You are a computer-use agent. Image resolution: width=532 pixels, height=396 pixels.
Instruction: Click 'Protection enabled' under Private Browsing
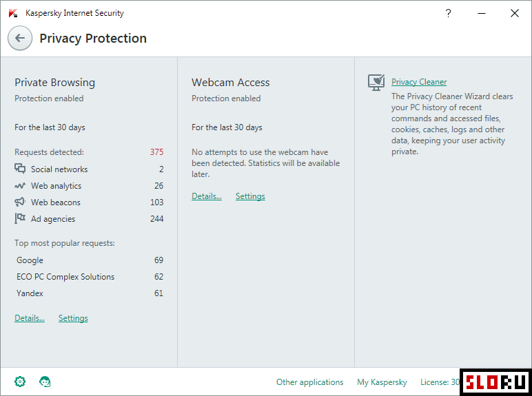(x=49, y=98)
